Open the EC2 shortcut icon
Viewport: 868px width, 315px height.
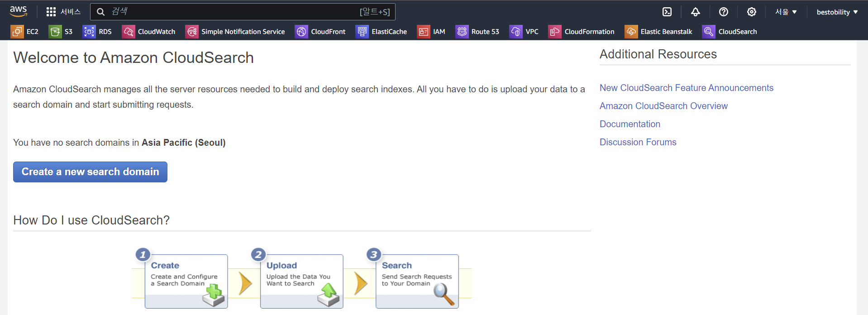point(17,32)
